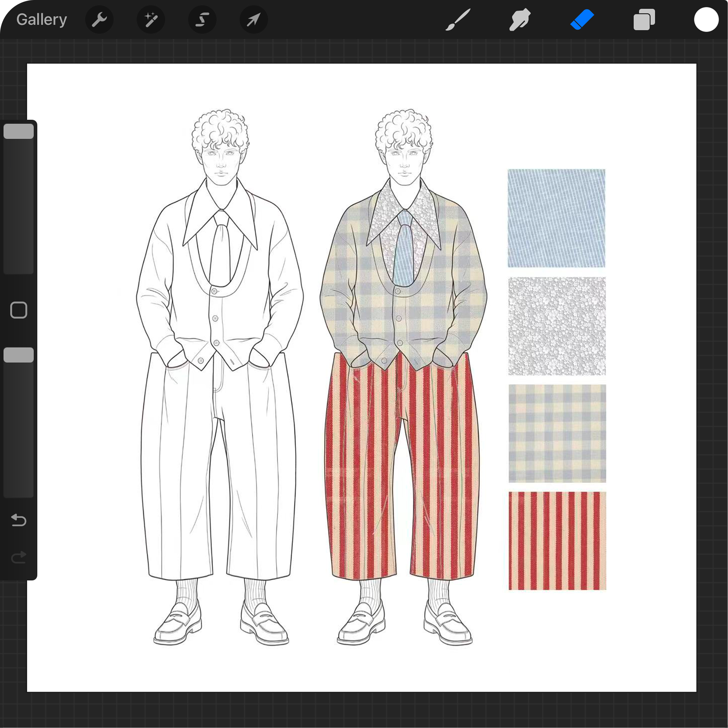Click the gingham check fabric swatch
The width and height of the screenshot is (728, 728).
(557, 433)
